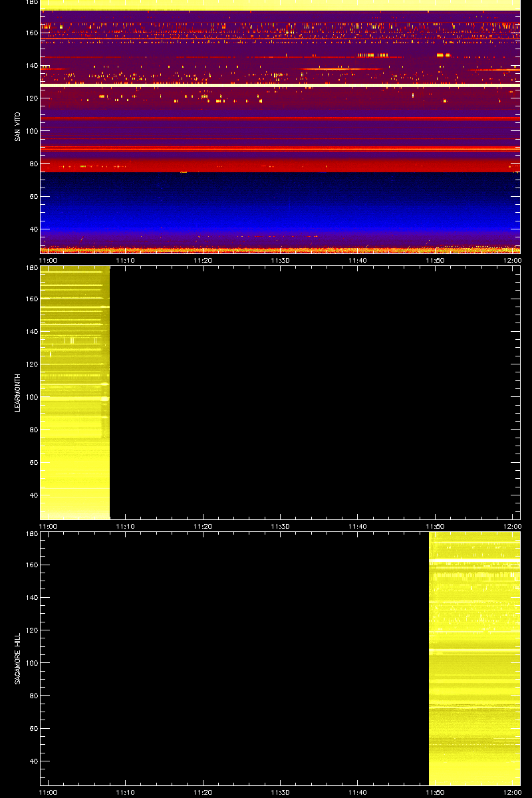
Task: Pick the 40 tick on Sagamore Hill axis
Action: tap(33, 761)
